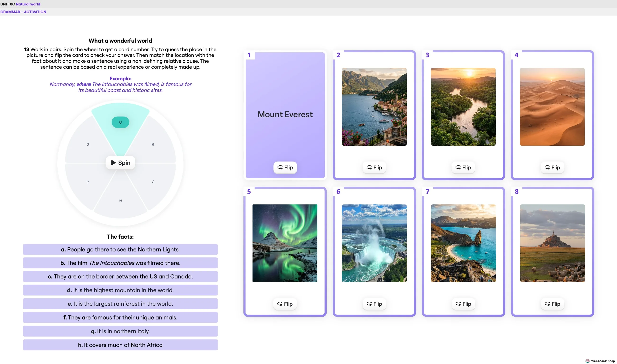
Task: Click the Spin button on the wheel
Action: tap(120, 163)
